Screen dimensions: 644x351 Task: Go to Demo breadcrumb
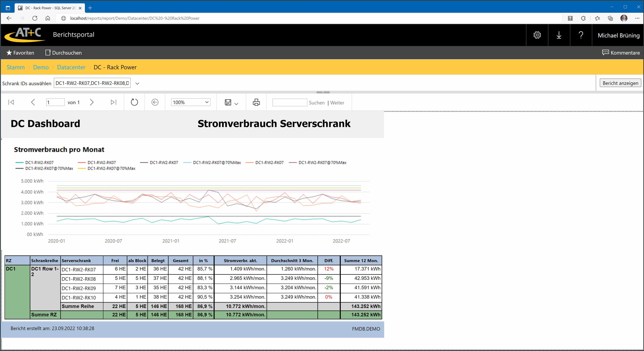(41, 67)
